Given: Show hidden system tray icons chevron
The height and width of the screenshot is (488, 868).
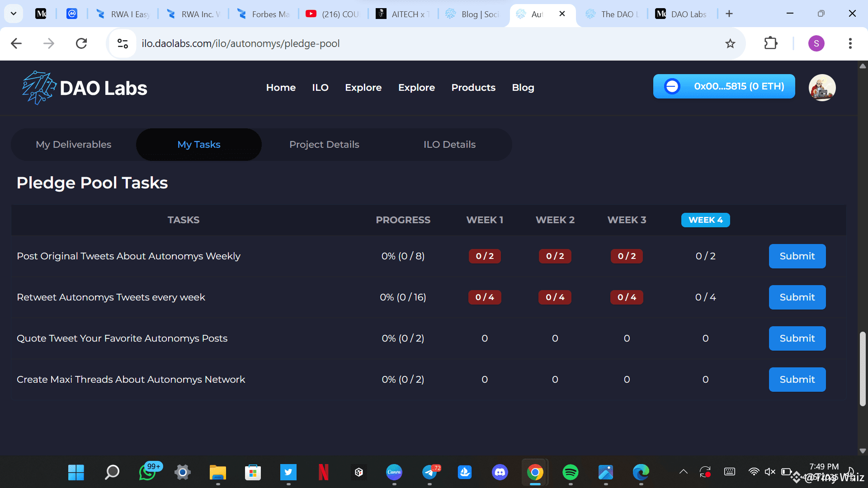Looking at the screenshot, I should pyautogui.click(x=683, y=472).
